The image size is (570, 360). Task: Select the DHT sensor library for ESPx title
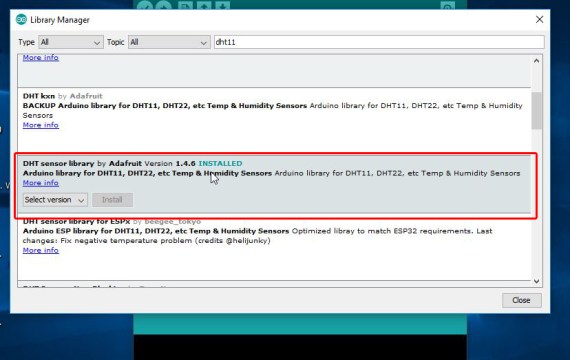click(x=76, y=221)
